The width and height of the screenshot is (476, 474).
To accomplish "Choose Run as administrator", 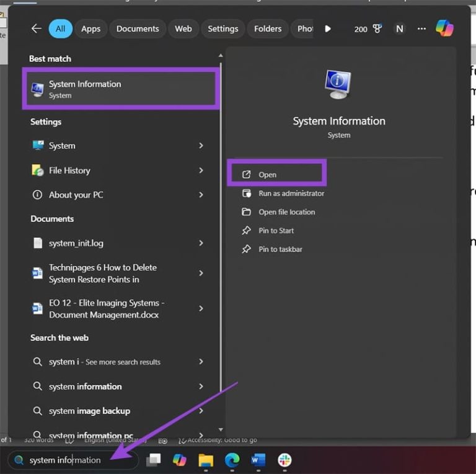I will pos(291,193).
